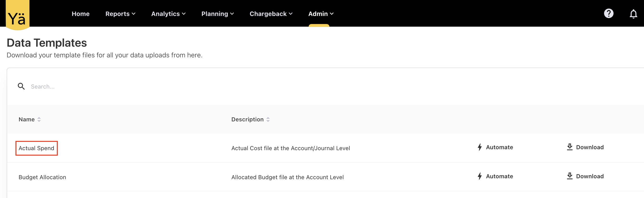Click the search magnifier icon
644x198 pixels.
[21, 86]
